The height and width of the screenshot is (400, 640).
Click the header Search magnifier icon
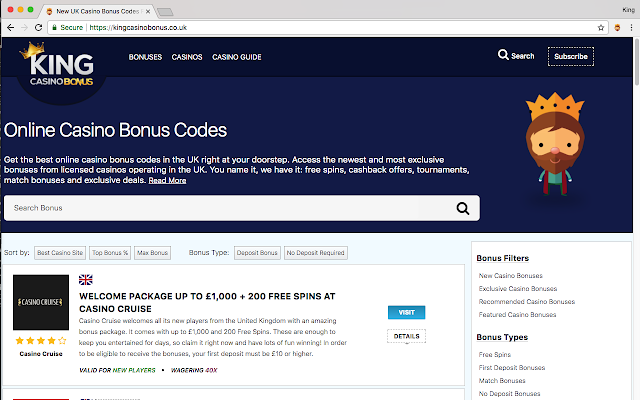coord(503,55)
